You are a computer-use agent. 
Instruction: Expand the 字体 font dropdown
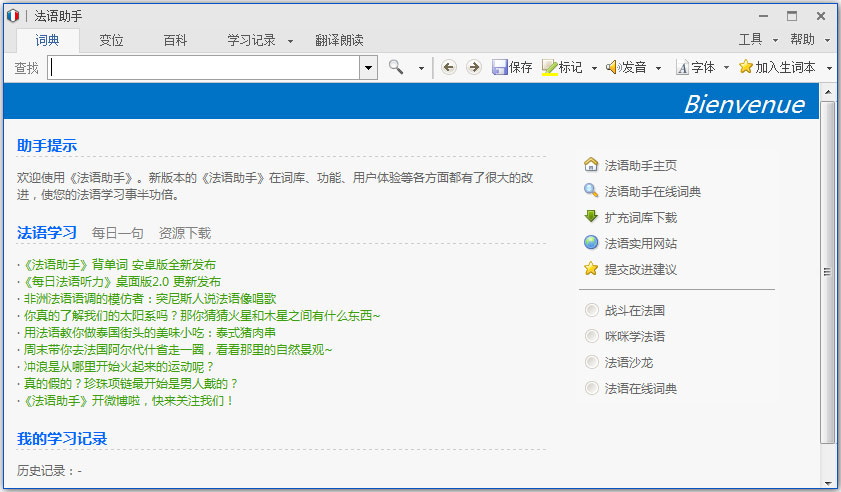[724, 68]
